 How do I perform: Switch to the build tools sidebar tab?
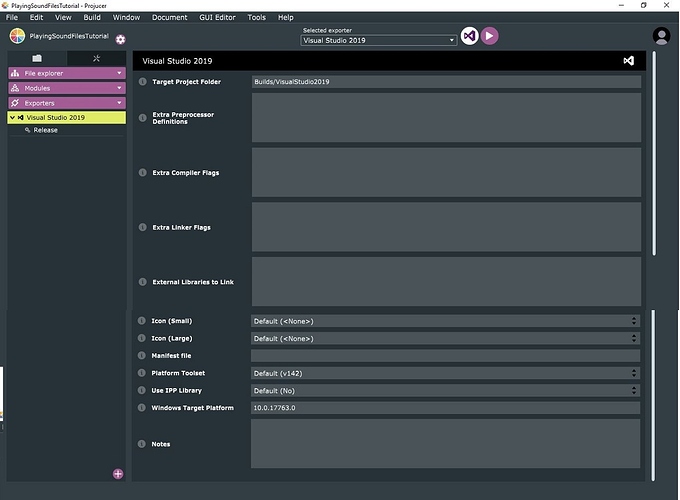pos(96,58)
